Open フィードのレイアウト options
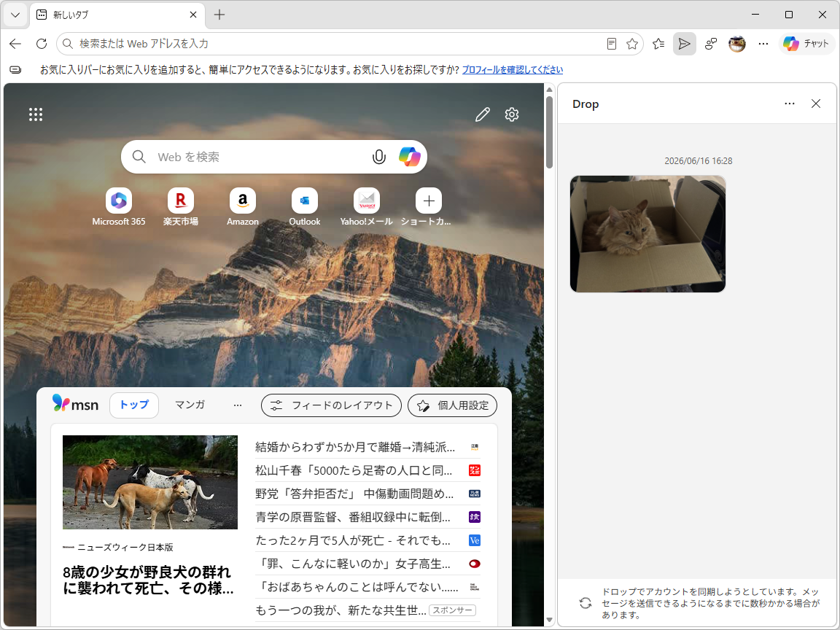 pos(331,405)
